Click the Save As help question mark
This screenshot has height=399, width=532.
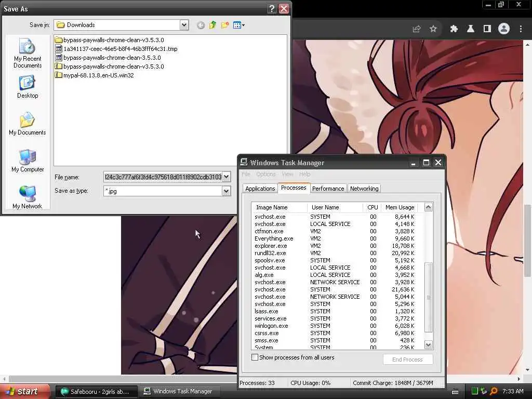(x=271, y=9)
